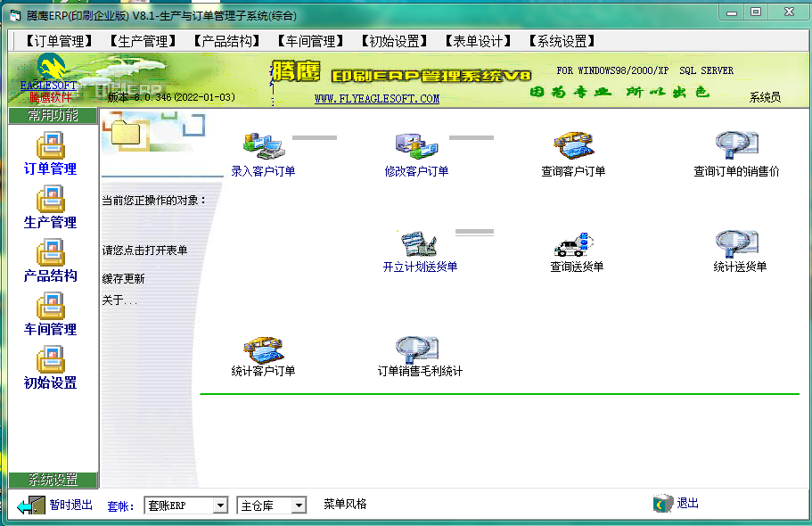Click the 当前您正操作的对象 text
This screenshot has width=812, height=526.
click(x=154, y=200)
